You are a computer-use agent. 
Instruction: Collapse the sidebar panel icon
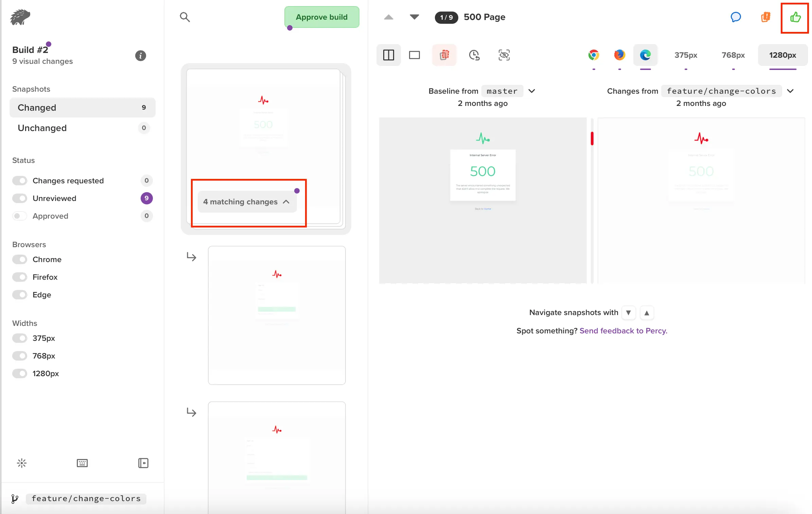click(x=143, y=463)
